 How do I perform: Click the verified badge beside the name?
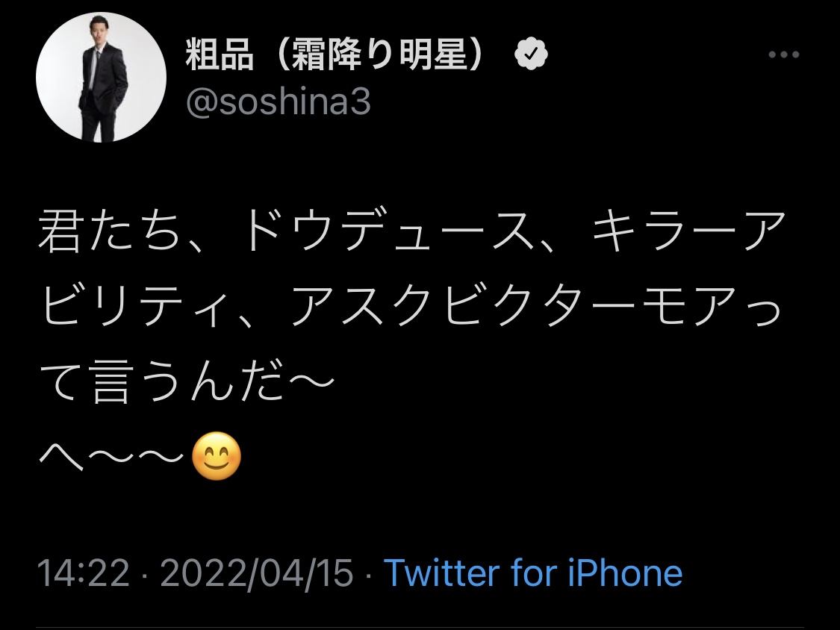point(532,55)
